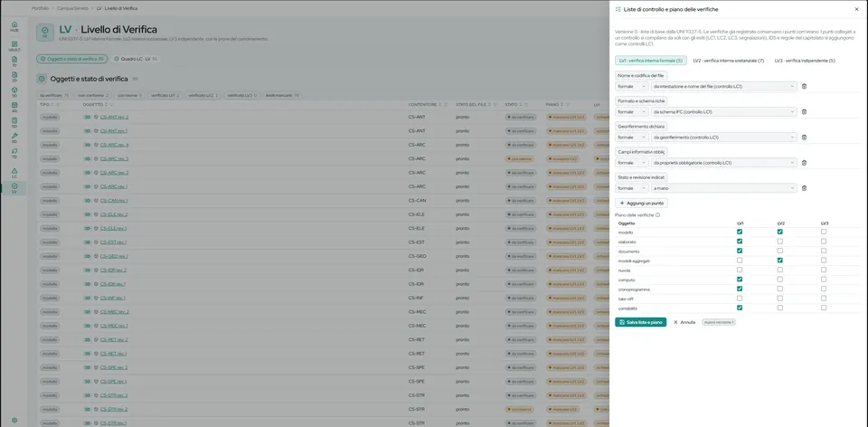
Task: Open 'formale' dropdown for Stato e revisione
Action: point(632,188)
